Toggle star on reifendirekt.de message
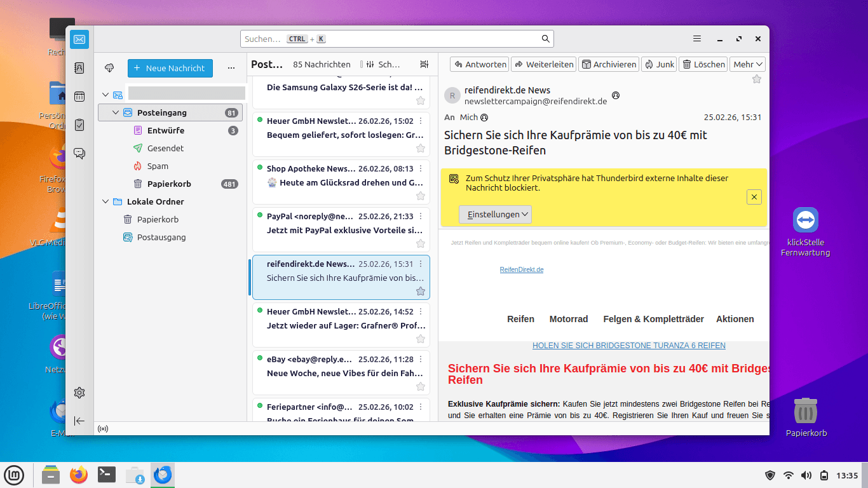Viewport: 868px width, 488px height. [420, 291]
